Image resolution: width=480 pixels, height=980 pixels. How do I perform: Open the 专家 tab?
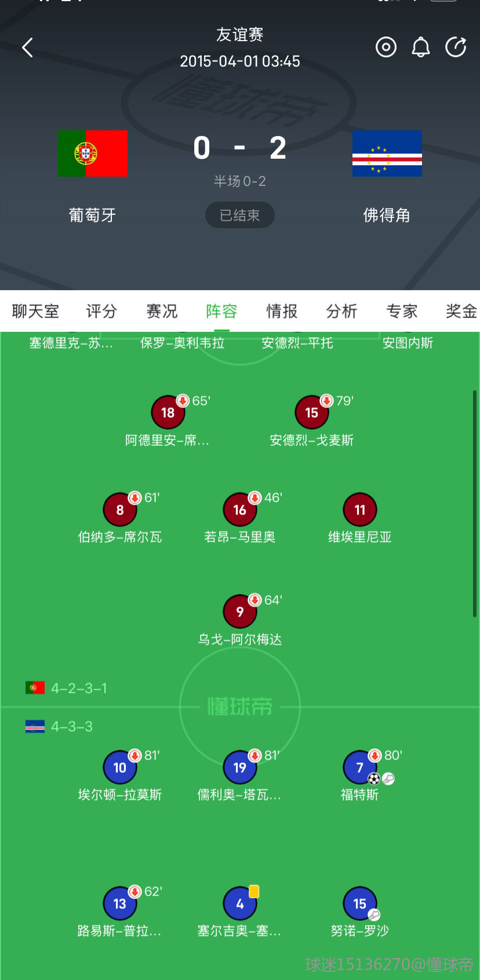pos(402,311)
